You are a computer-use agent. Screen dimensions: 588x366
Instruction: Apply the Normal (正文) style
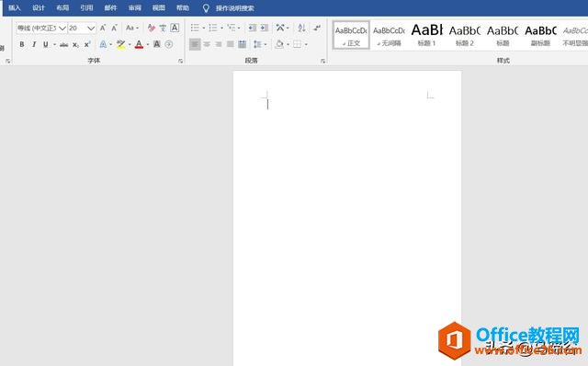351,35
